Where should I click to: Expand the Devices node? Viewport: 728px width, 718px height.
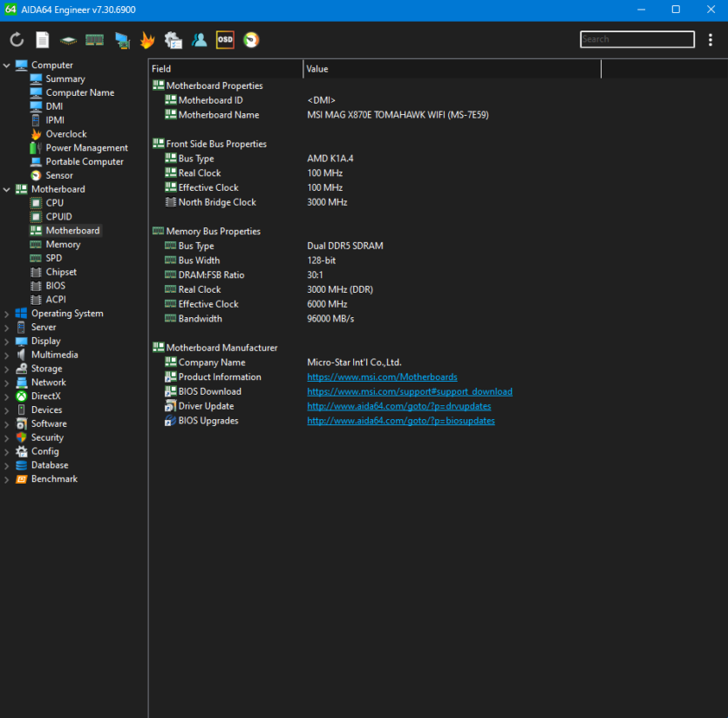click(x=6, y=410)
